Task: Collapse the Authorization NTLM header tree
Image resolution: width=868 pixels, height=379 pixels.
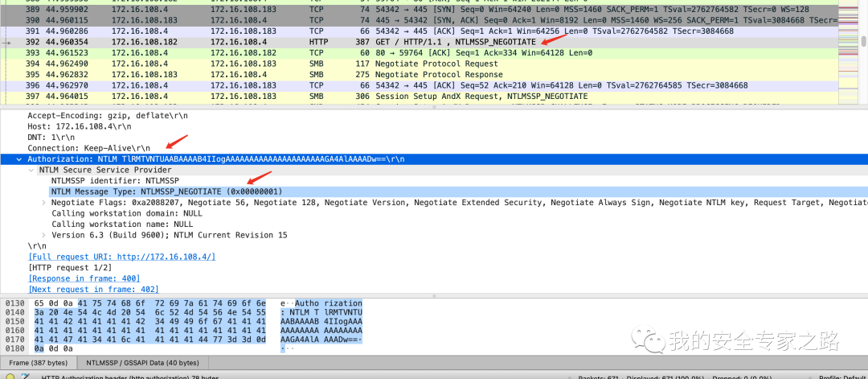Action: click(x=20, y=159)
